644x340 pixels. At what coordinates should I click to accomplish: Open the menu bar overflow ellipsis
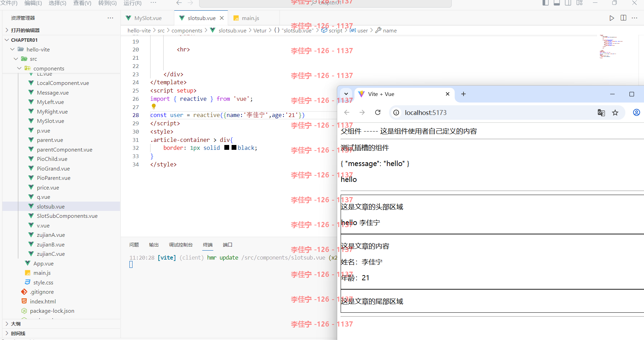[x=154, y=3]
